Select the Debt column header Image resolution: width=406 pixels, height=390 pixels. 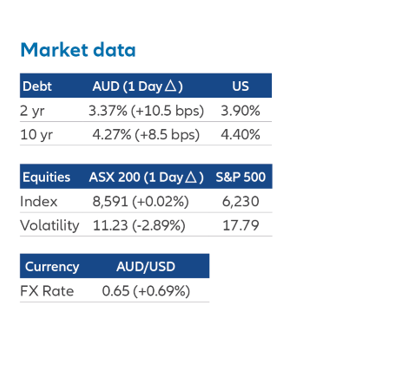[37, 86]
